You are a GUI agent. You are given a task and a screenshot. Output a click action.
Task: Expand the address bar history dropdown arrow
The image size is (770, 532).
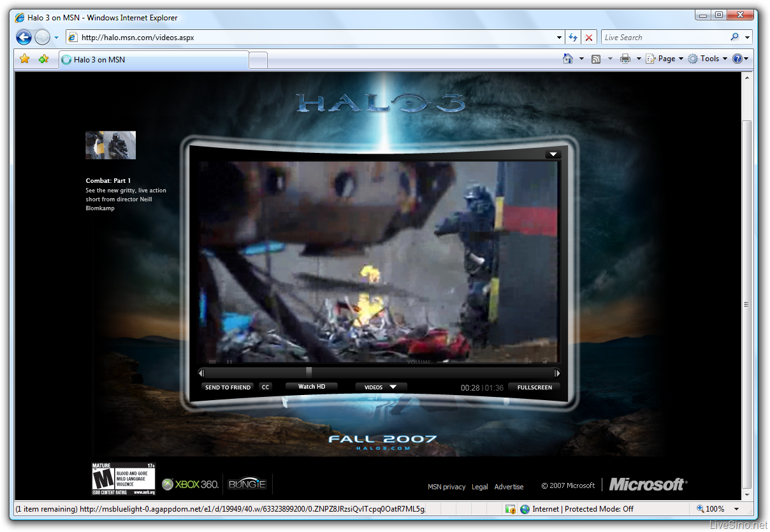click(559, 38)
